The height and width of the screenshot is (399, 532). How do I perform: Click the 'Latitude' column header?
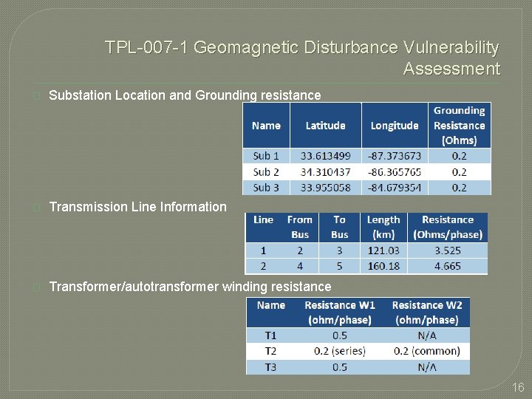coord(326,125)
